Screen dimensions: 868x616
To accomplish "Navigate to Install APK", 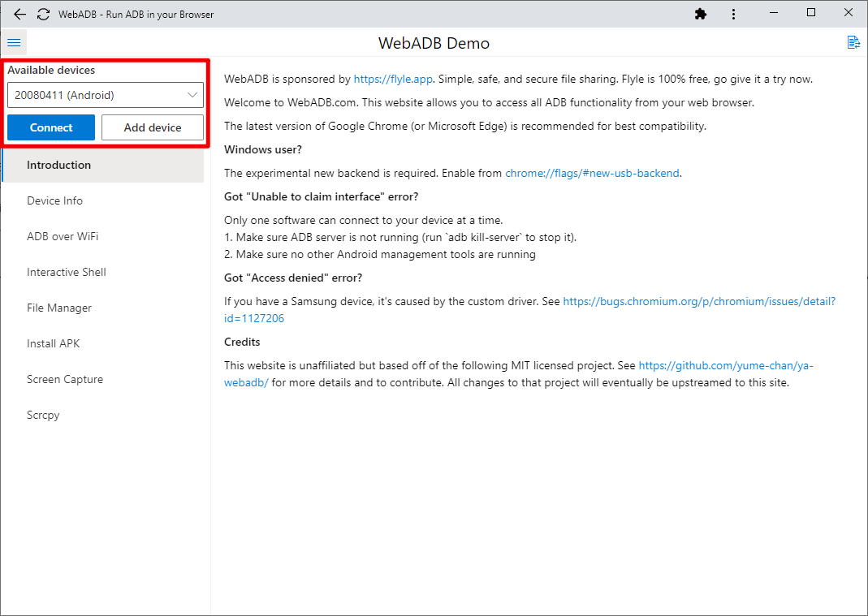I will 54,343.
